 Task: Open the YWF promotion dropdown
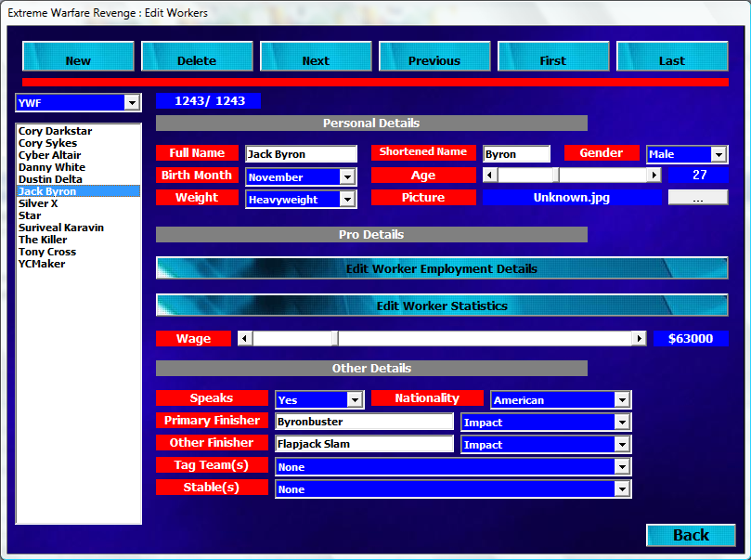tap(131, 103)
